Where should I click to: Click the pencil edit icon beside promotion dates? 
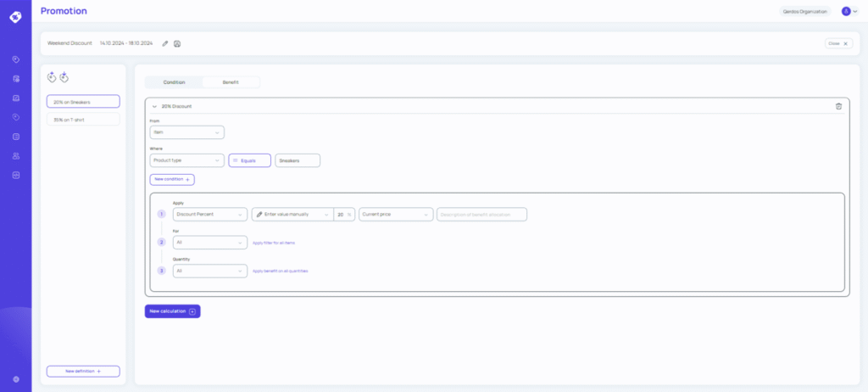point(165,43)
